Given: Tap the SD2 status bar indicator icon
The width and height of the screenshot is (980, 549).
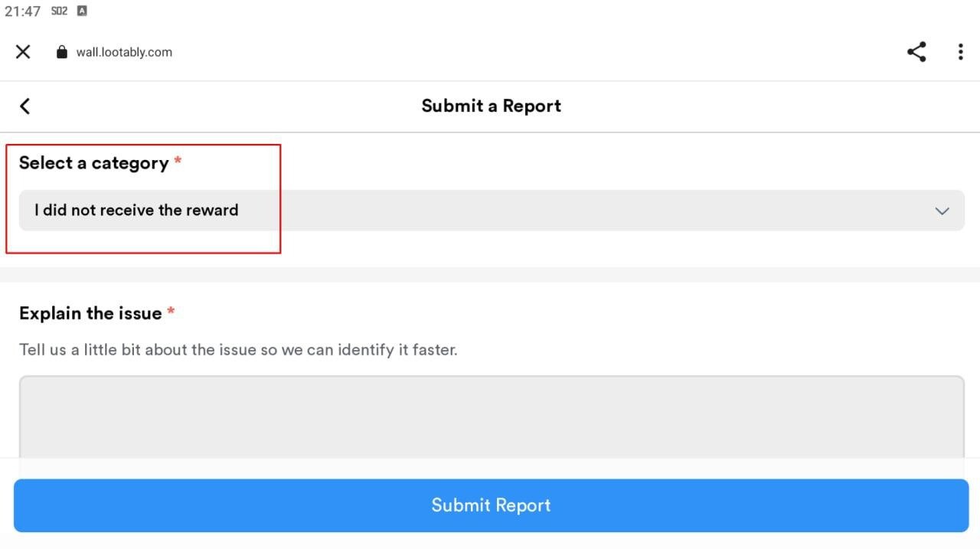Looking at the screenshot, I should click(59, 11).
